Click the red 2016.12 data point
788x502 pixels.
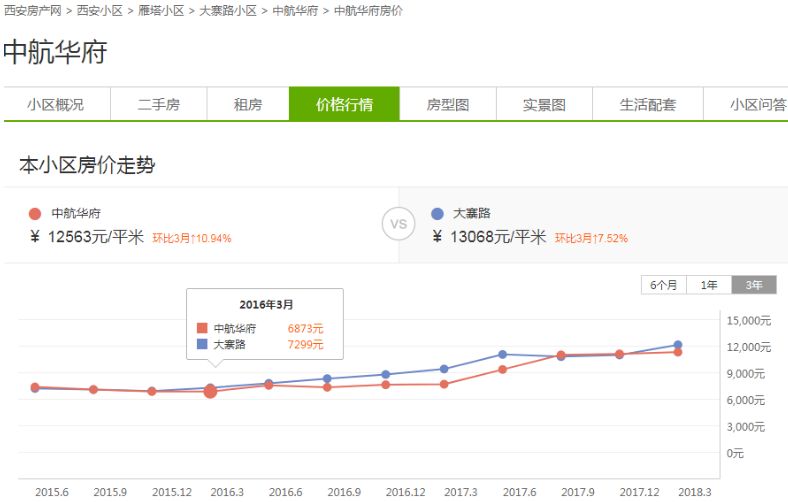(385, 385)
